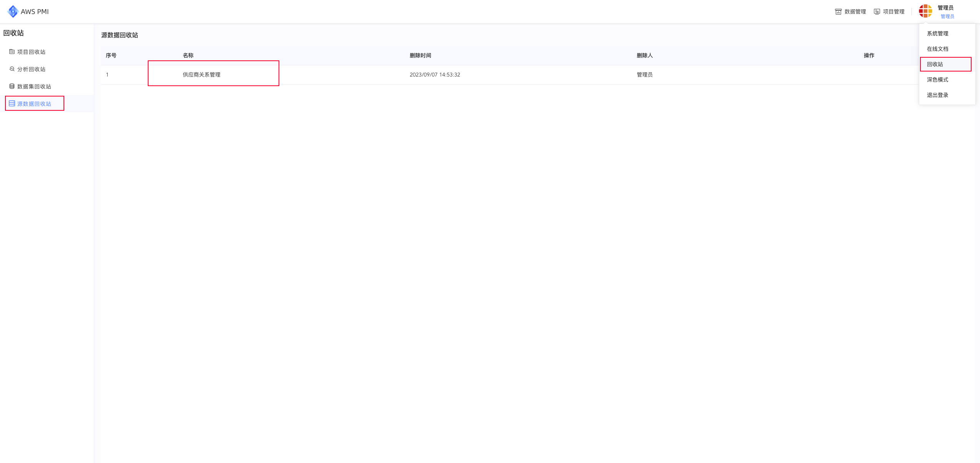Click the 删除时间 column header
The image size is (980, 463).
420,55
